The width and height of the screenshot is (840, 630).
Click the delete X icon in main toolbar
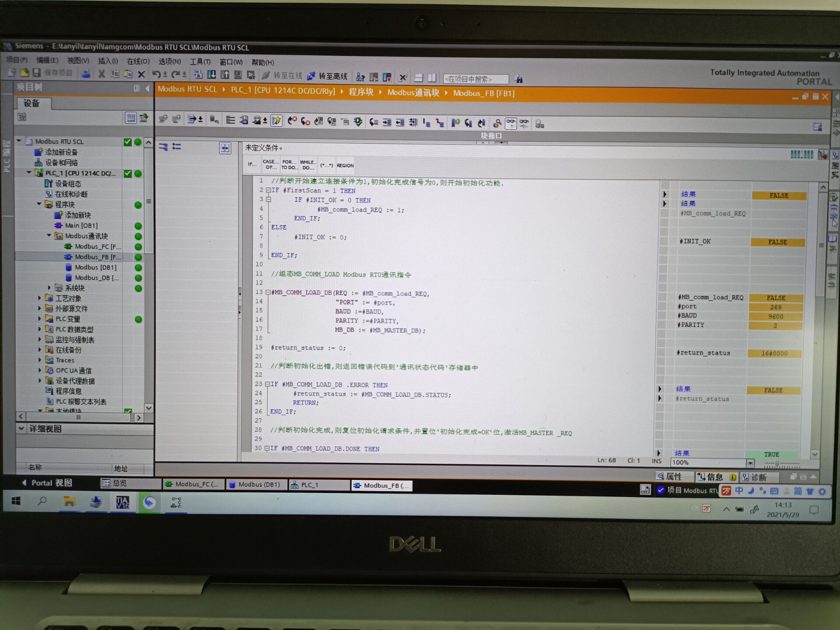(141, 75)
